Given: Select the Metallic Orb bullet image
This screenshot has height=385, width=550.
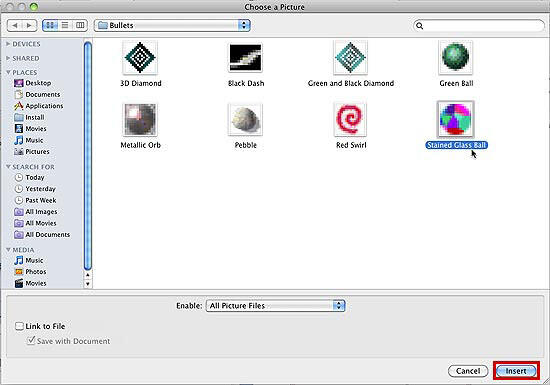Looking at the screenshot, I should click(x=140, y=119).
